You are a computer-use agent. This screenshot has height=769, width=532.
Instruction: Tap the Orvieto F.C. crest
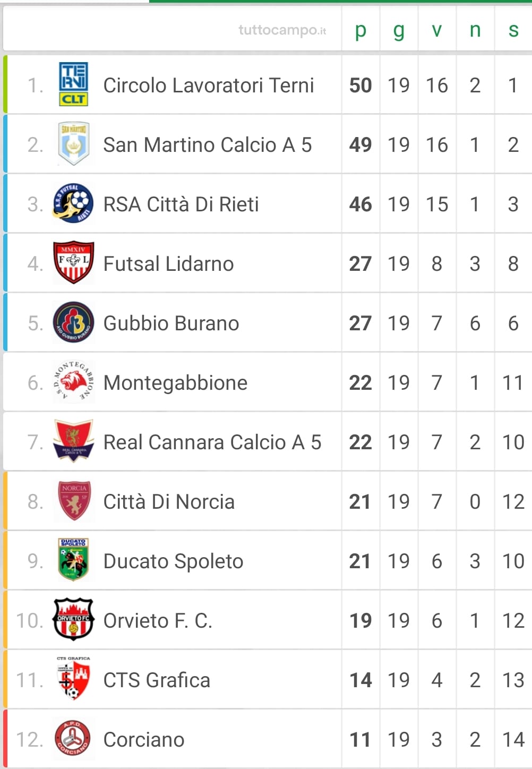click(73, 620)
